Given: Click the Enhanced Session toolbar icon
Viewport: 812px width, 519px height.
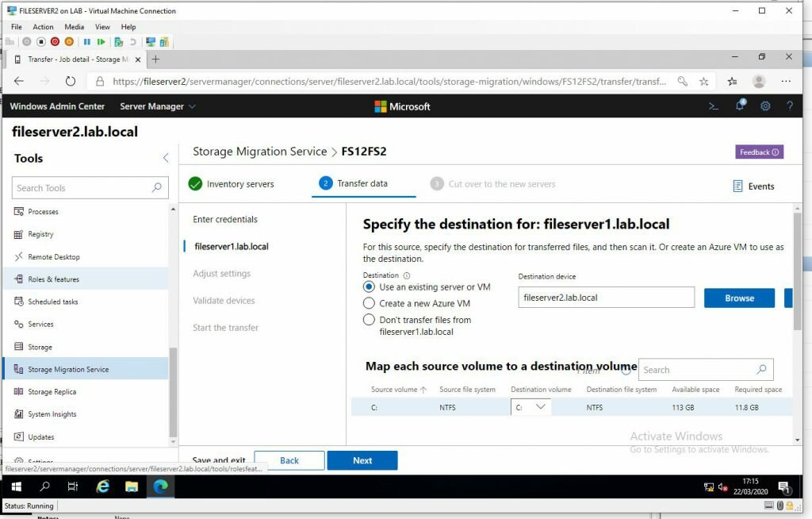Looking at the screenshot, I should (151, 42).
